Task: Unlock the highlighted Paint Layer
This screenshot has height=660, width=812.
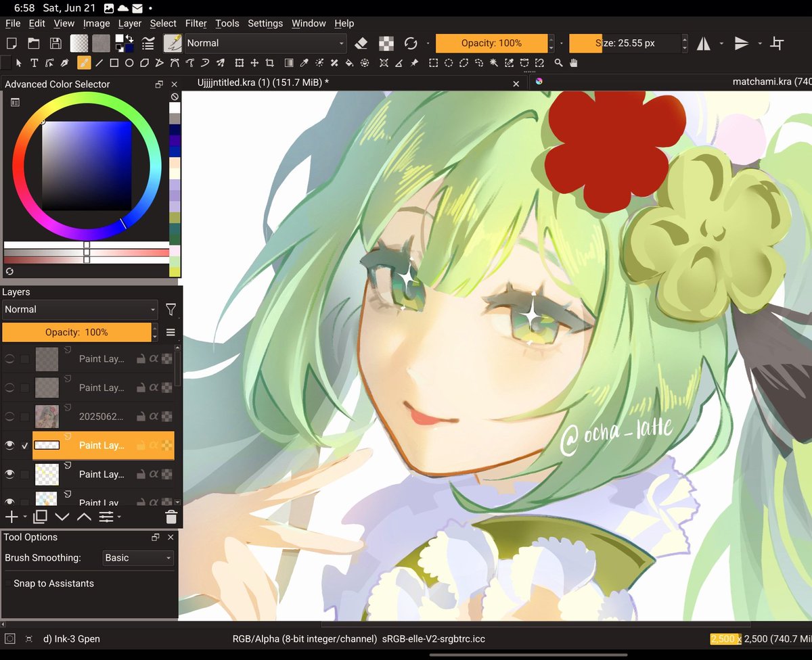Action: 141,446
